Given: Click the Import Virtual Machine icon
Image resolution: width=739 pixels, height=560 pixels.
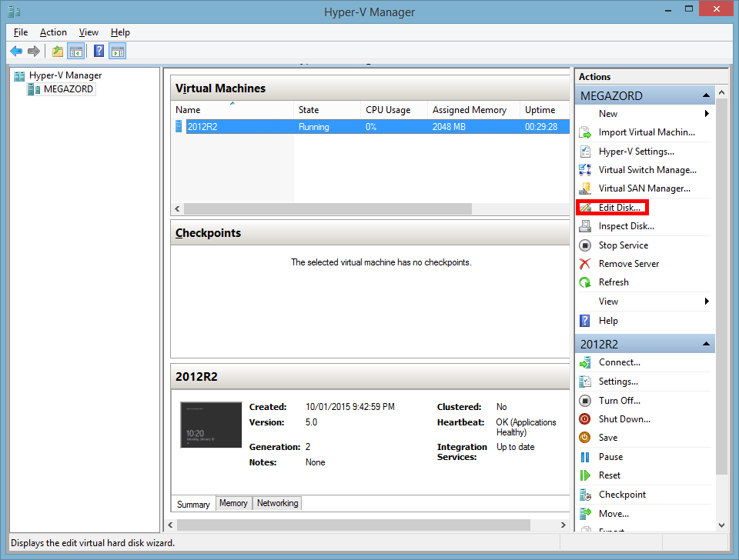Looking at the screenshot, I should [585, 132].
